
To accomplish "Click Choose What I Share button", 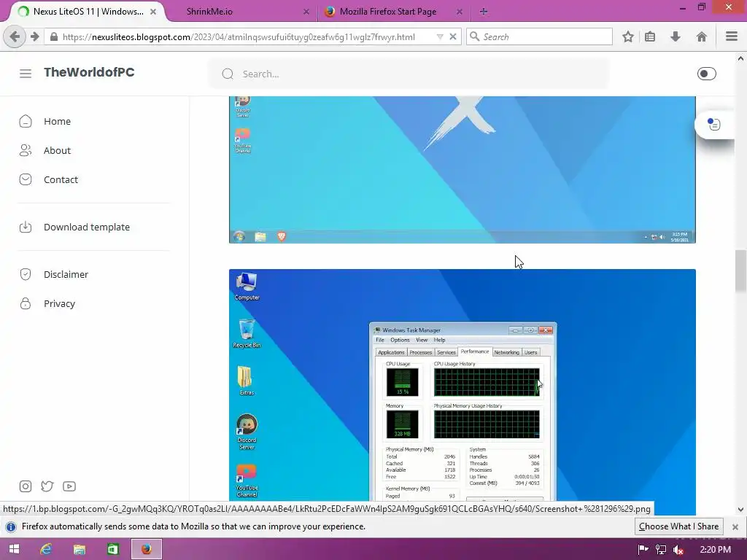I will 679,526.
